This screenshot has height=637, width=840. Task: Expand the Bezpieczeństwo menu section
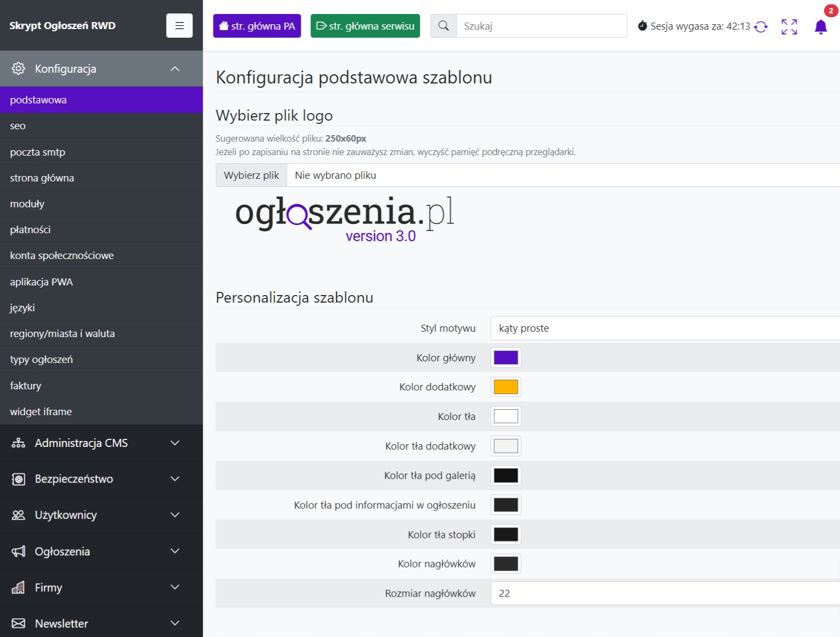pos(175,479)
